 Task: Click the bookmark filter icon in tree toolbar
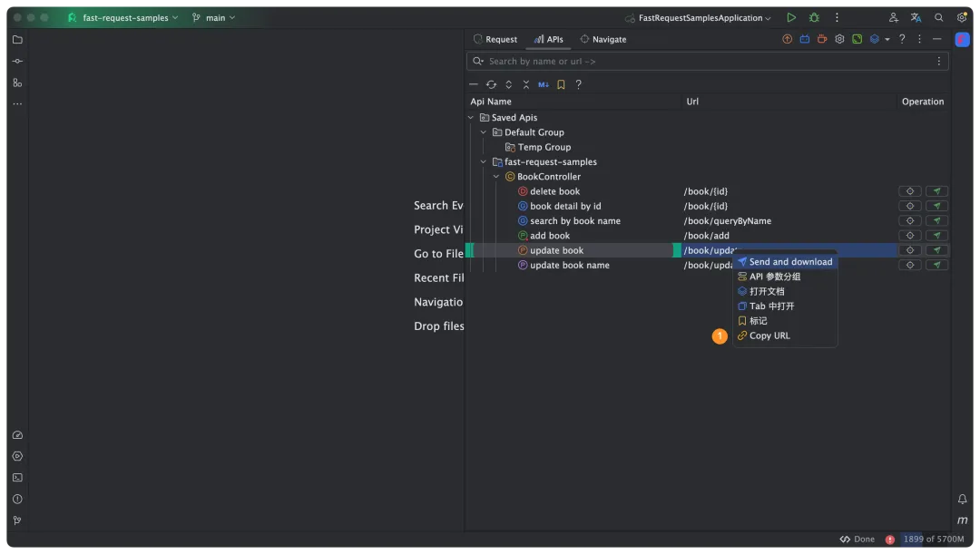tap(562, 84)
